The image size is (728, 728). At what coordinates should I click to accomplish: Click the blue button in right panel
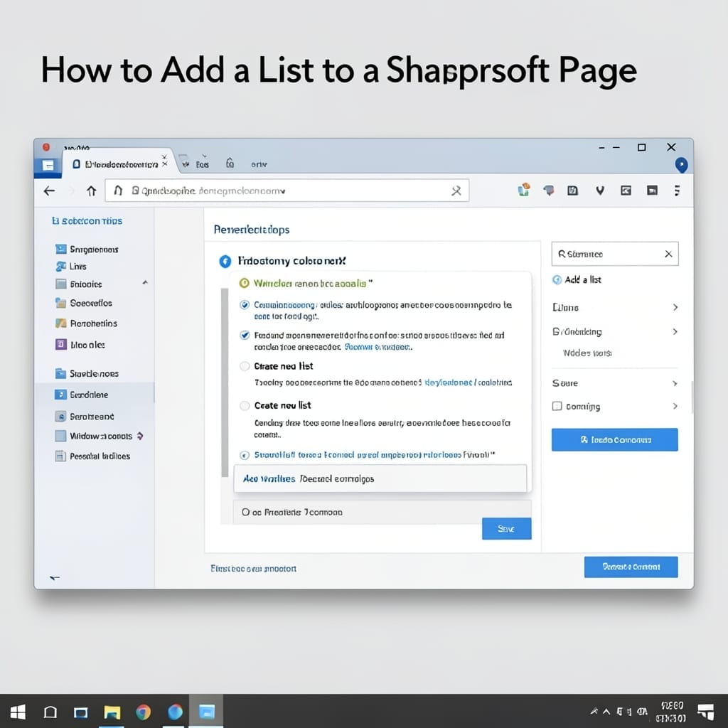(615, 439)
